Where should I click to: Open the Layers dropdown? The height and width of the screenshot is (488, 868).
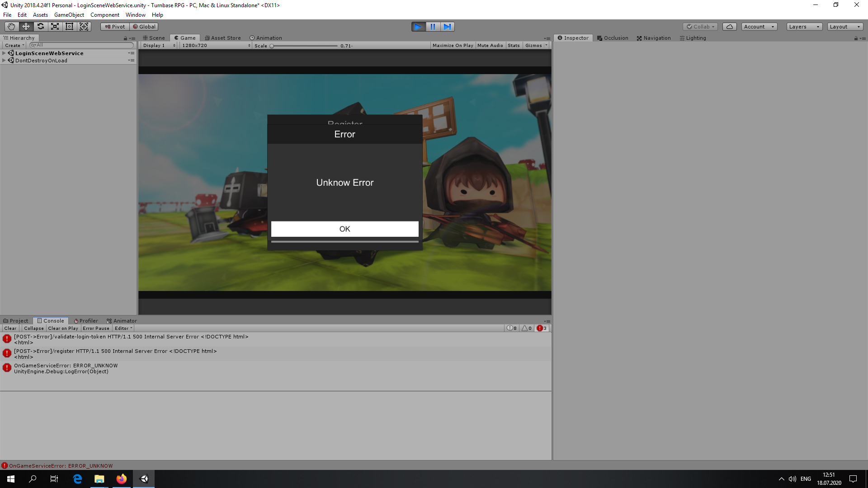point(803,27)
